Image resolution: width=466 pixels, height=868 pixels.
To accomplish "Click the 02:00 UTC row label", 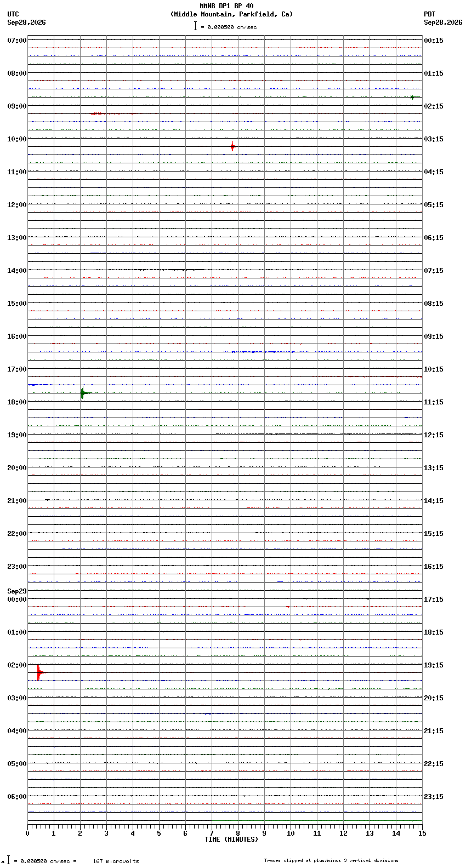I will 16,665.
